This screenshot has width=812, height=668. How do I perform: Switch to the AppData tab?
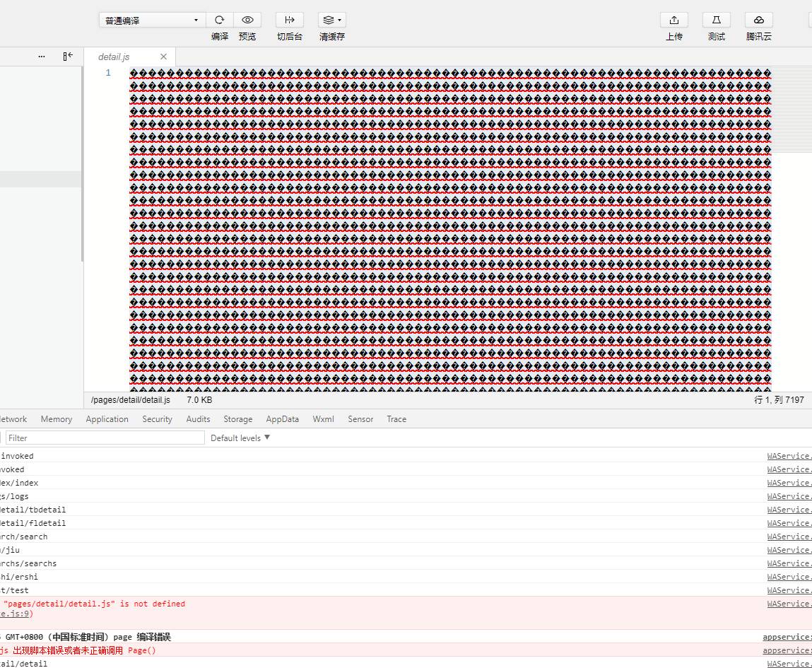(282, 419)
